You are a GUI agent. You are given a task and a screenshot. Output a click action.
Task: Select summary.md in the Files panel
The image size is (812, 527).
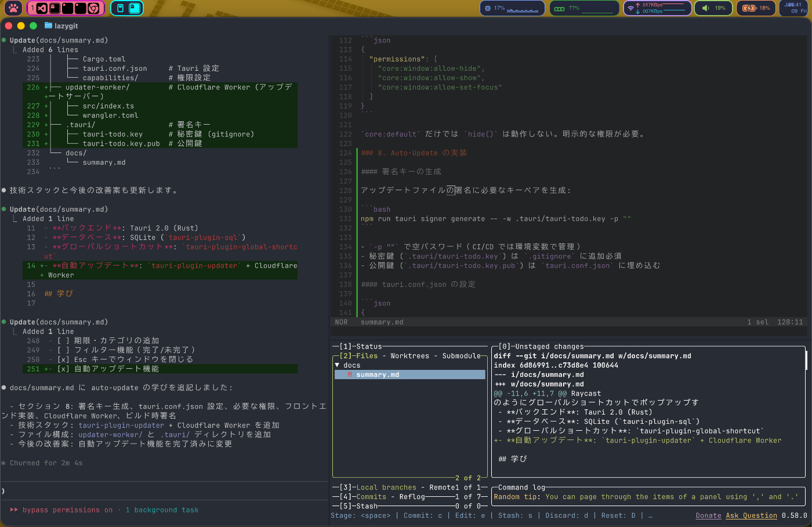pos(409,375)
